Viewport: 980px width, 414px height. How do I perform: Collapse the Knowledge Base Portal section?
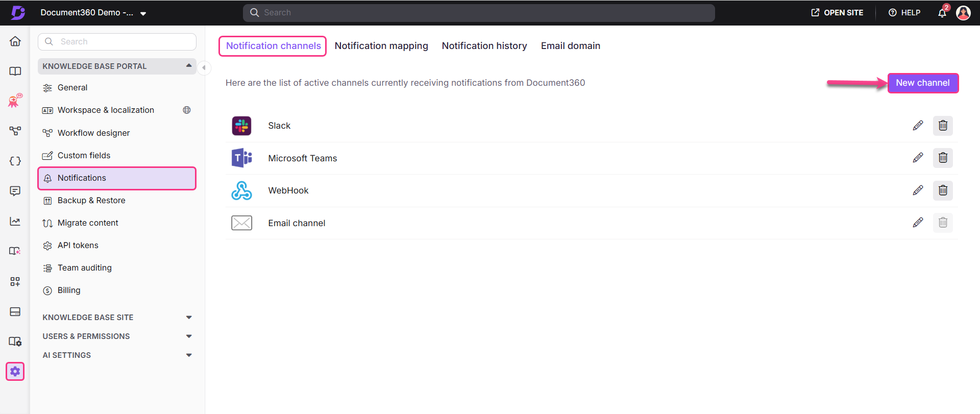(117, 66)
